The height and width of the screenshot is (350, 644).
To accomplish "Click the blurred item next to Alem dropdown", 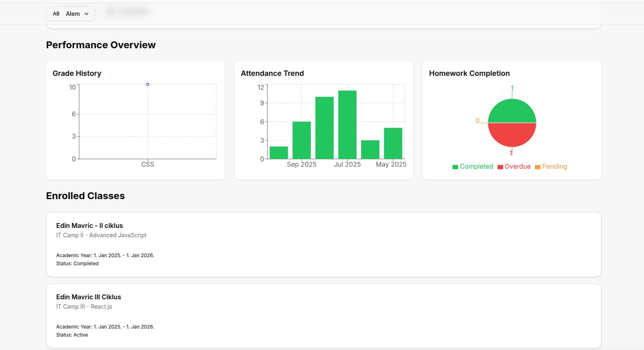I will coord(128,12).
